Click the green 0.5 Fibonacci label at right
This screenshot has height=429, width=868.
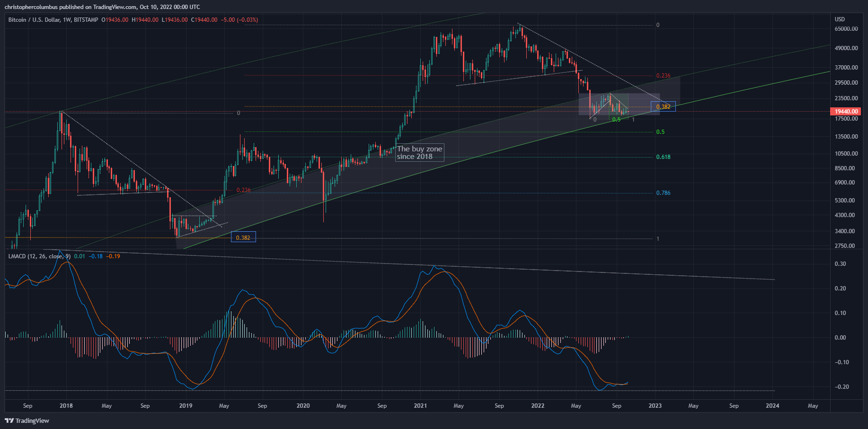pyautogui.click(x=660, y=132)
